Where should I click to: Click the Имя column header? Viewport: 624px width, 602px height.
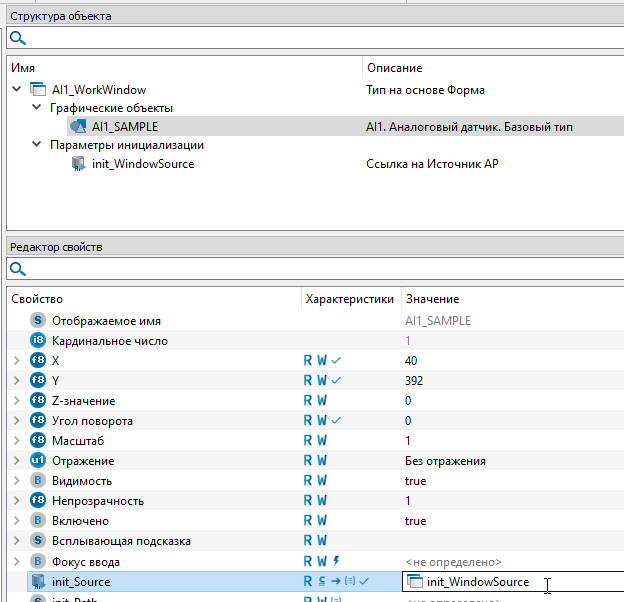coord(23,68)
